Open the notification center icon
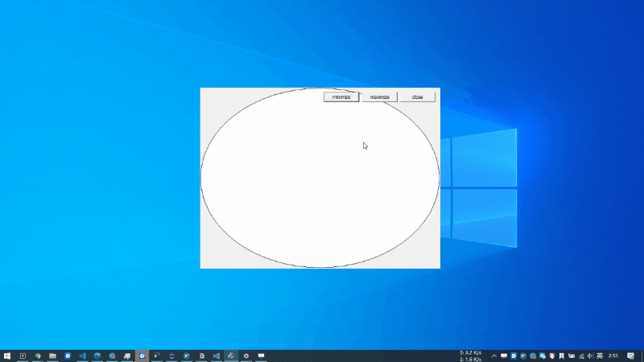 (x=631, y=356)
